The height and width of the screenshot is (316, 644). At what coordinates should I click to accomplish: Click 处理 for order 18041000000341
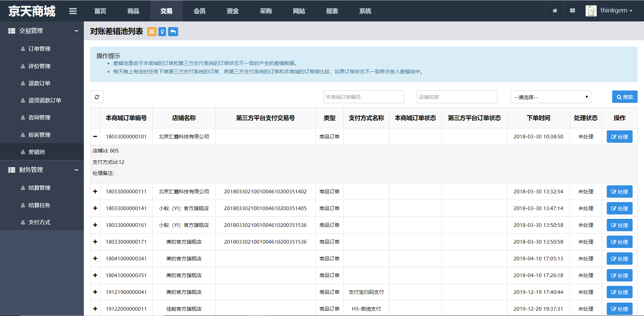click(620, 259)
